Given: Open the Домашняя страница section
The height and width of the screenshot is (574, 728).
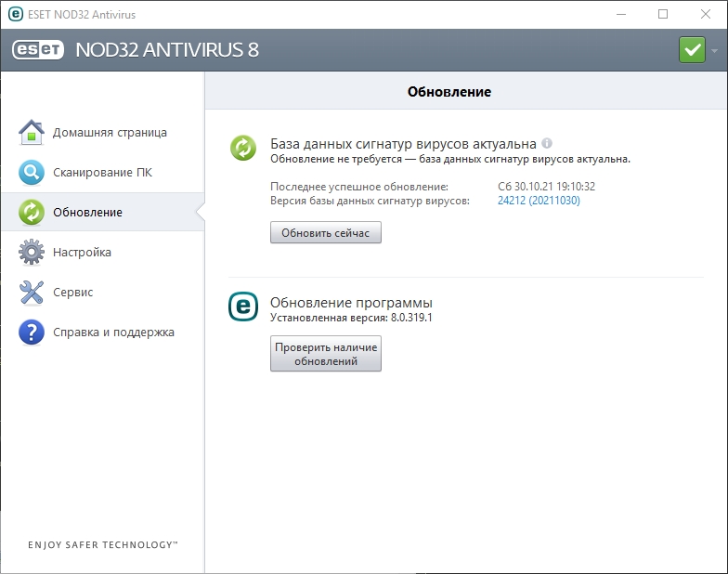Looking at the screenshot, I should (x=102, y=132).
